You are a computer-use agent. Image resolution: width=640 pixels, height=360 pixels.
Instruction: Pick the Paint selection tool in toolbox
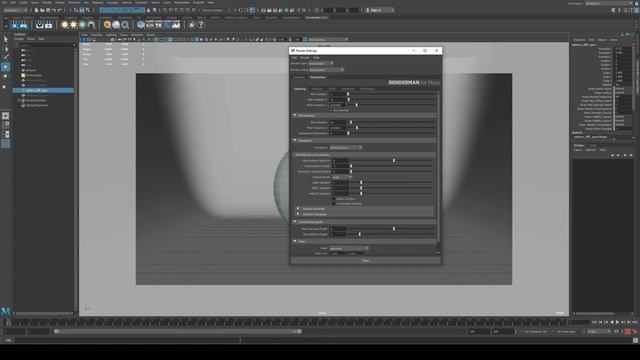pos(5,57)
